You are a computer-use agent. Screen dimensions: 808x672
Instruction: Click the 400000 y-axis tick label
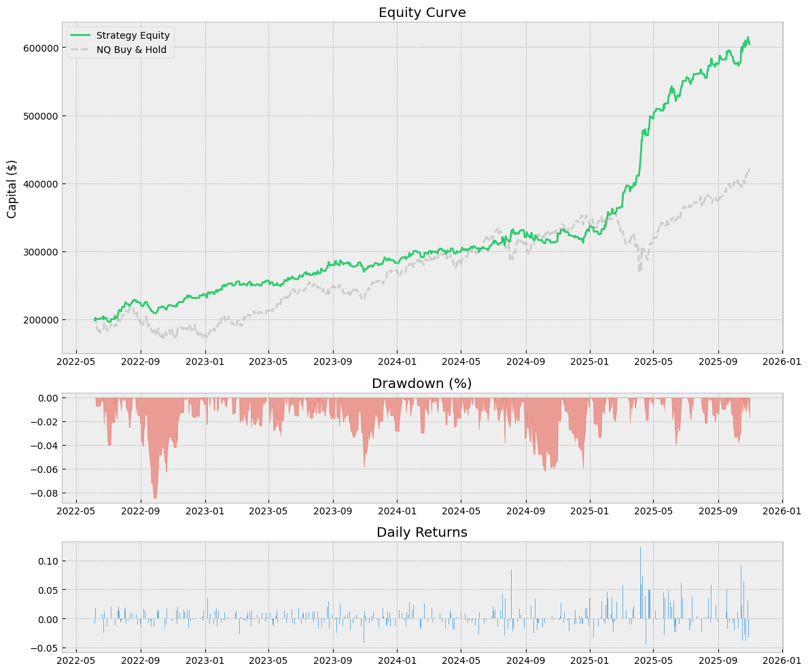coord(39,183)
